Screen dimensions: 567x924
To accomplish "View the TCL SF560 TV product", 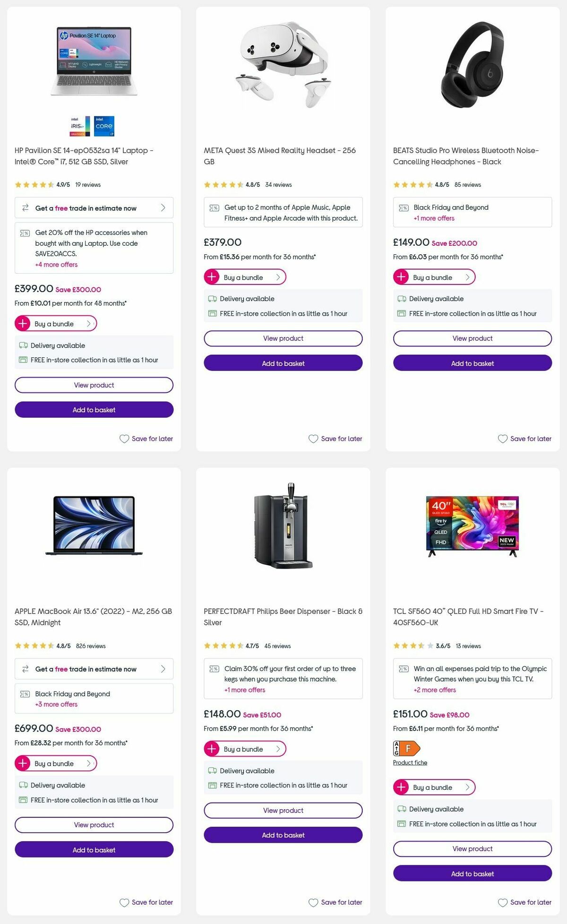I will tap(472, 848).
